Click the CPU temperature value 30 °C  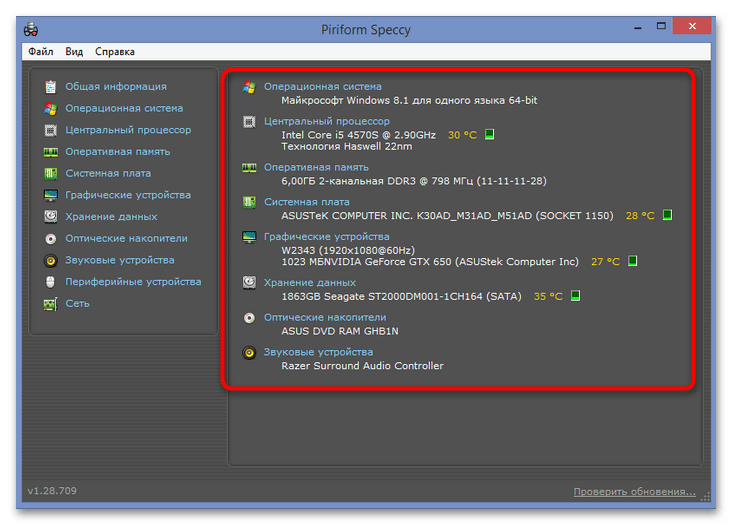462,135
